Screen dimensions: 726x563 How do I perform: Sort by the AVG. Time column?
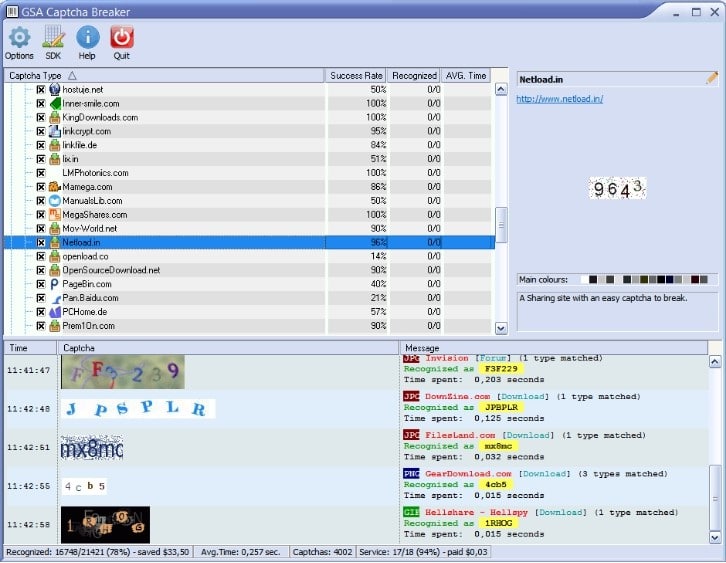pyautogui.click(x=466, y=75)
